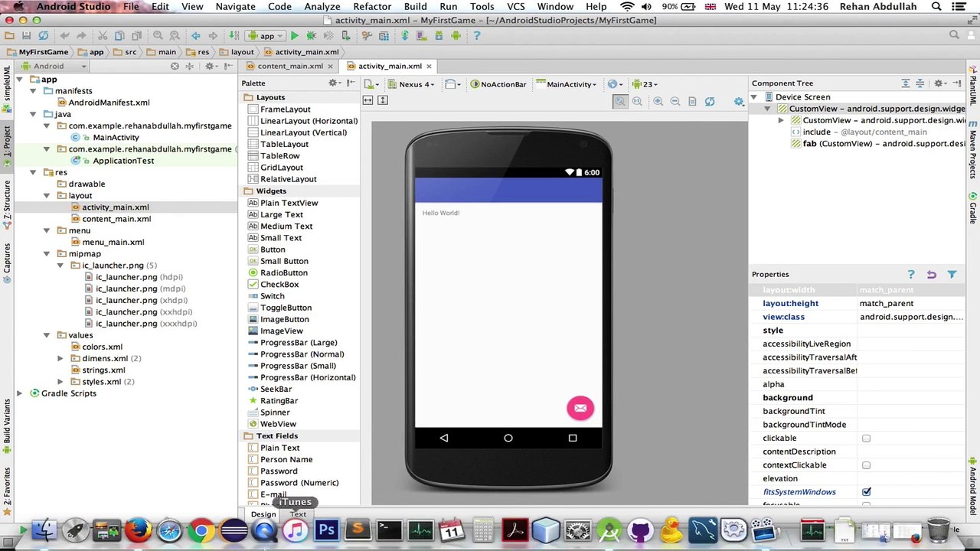Select the ImageView palette widget

coord(281,331)
